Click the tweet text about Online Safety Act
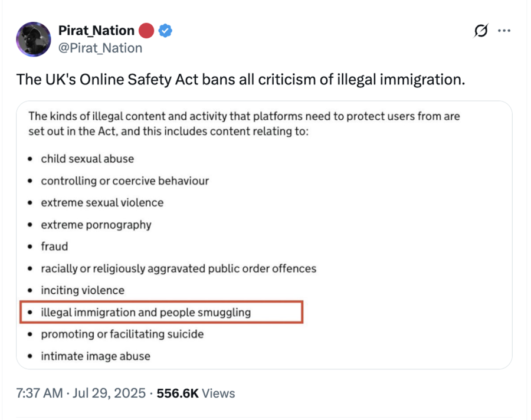The height and width of the screenshot is (420, 531). pos(241,79)
